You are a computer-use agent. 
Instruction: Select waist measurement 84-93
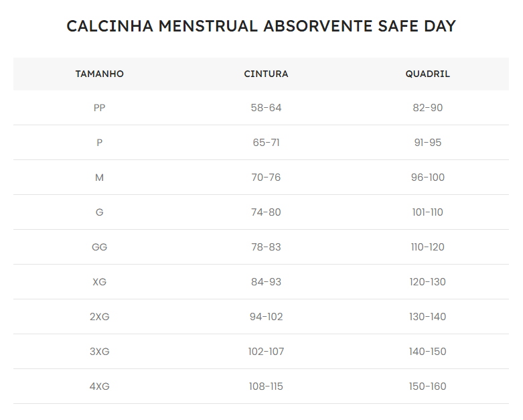(x=266, y=282)
